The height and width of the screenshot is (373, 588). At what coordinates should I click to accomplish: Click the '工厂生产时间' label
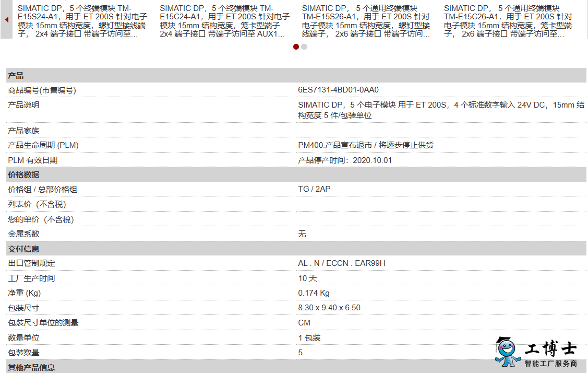(x=31, y=278)
